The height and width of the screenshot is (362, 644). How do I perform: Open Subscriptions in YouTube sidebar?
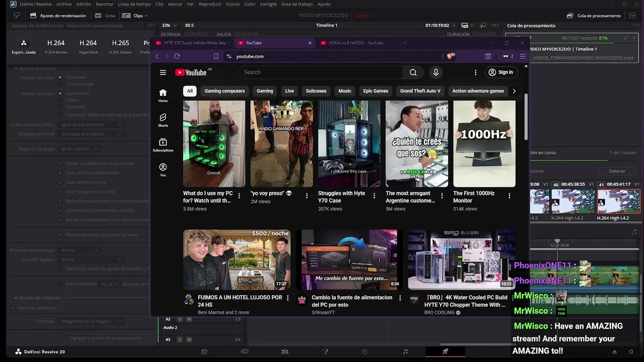(163, 145)
